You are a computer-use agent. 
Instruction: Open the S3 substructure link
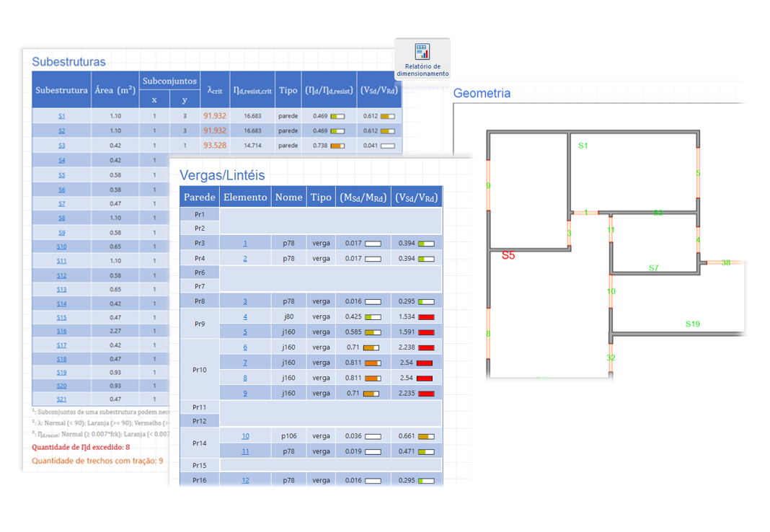[x=61, y=146]
